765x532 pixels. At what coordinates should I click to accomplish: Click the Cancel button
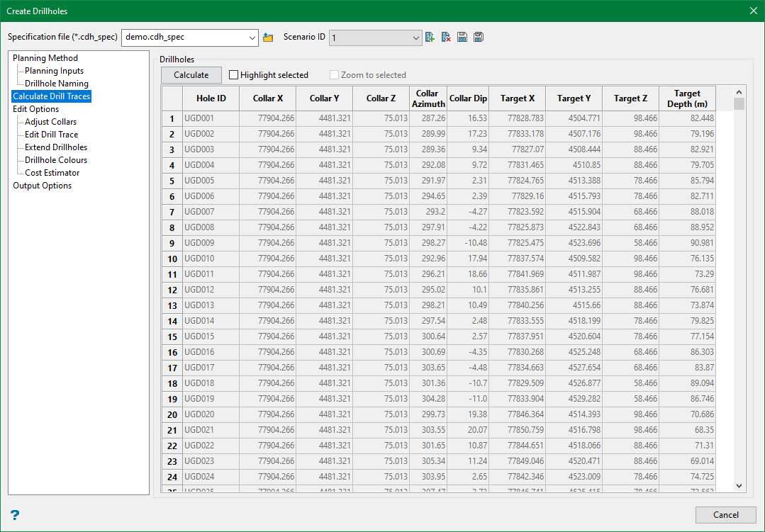click(x=726, y=515)
